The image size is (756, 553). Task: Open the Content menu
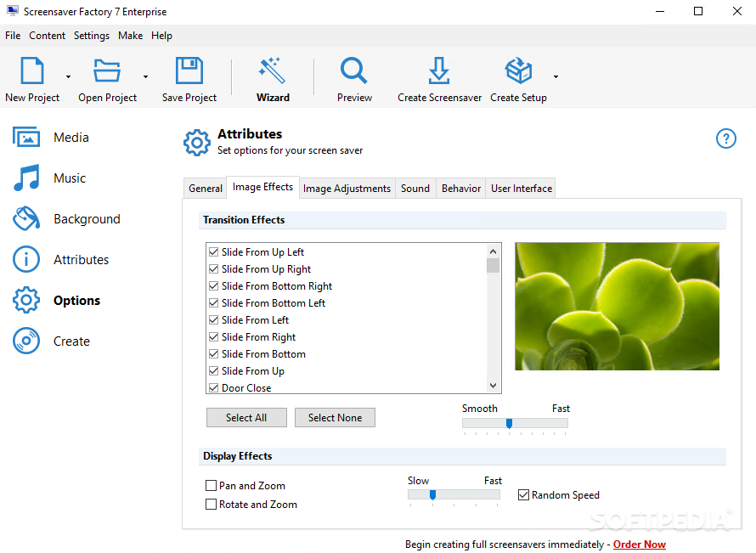[x=48, y=36]
